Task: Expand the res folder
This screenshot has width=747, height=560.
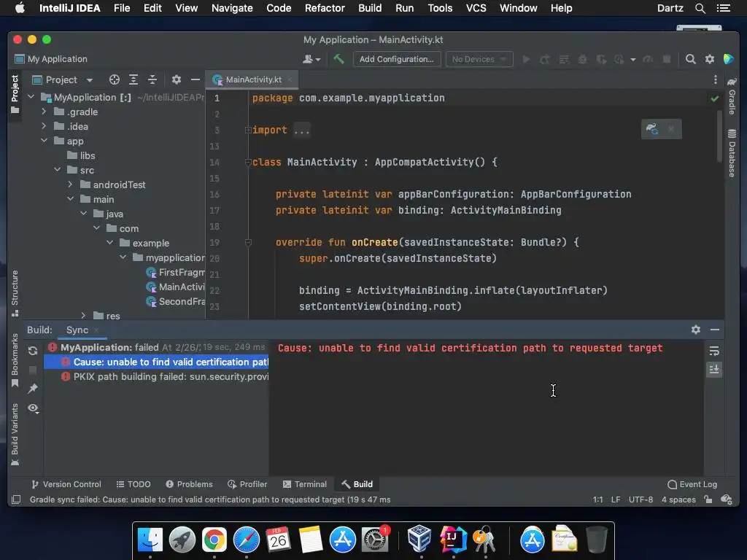Action: 83,316
